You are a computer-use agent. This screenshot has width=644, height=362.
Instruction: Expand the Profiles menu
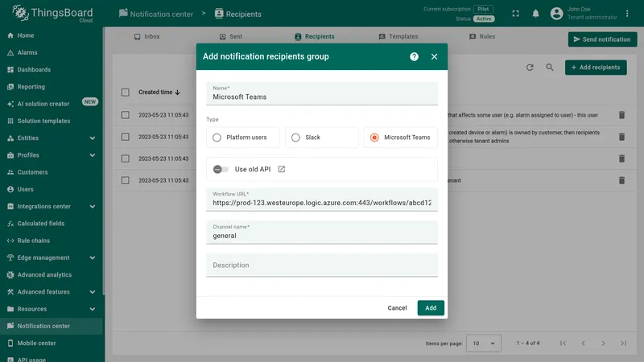pos(52,155)
